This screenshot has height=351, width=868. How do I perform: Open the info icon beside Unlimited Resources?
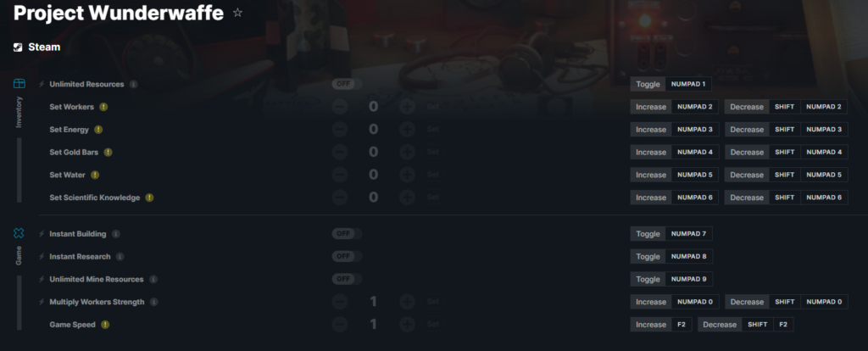click(133, 84)
